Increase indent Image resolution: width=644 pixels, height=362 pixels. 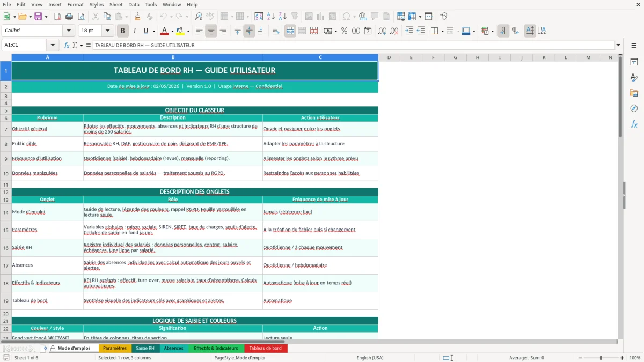coord(409,31)
